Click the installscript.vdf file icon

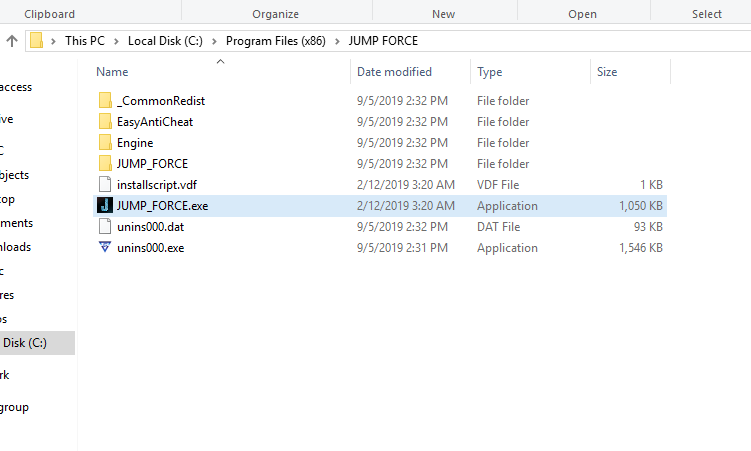[x=105, y=185]
